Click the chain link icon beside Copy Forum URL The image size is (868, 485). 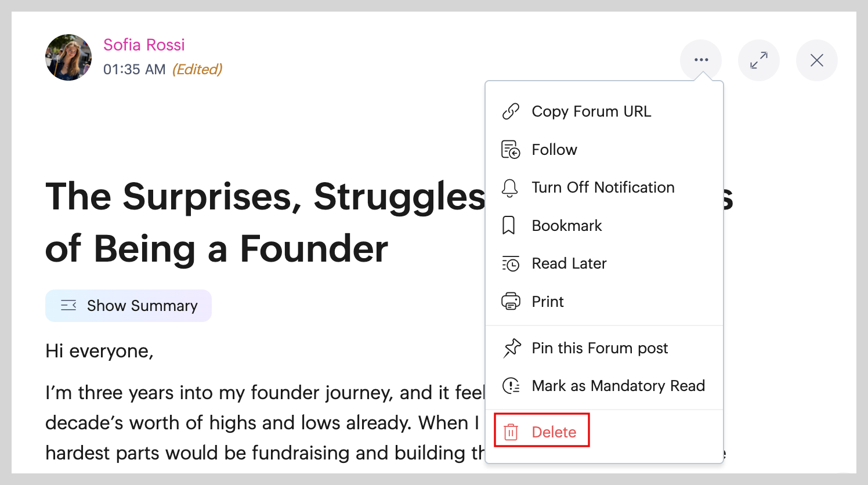(x=511, y=111)
